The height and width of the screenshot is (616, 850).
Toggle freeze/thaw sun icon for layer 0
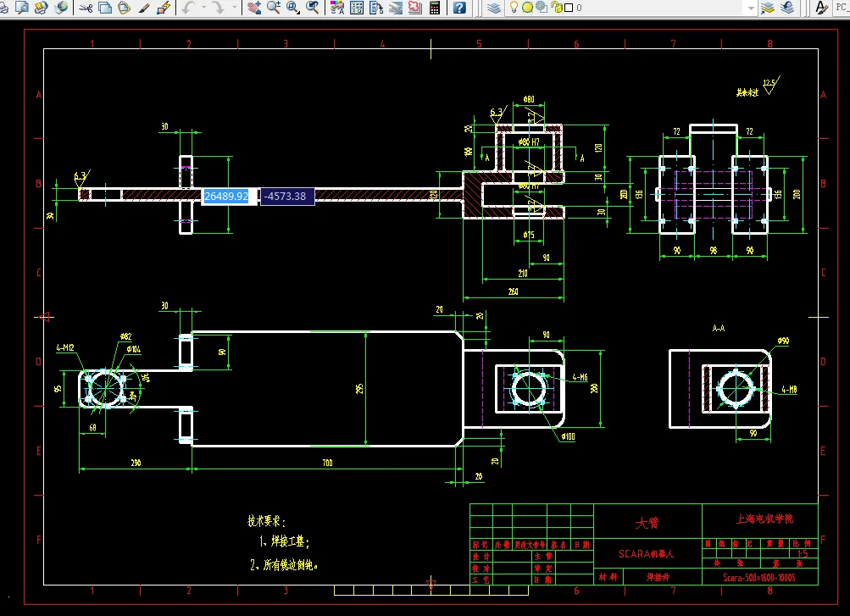[527, 8]
